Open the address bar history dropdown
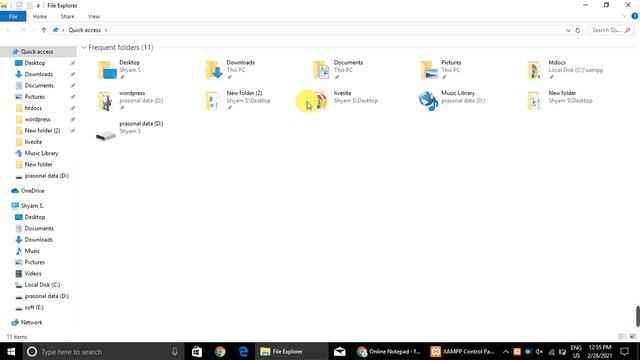Viewport: 640px width, 360px height. 568,30
